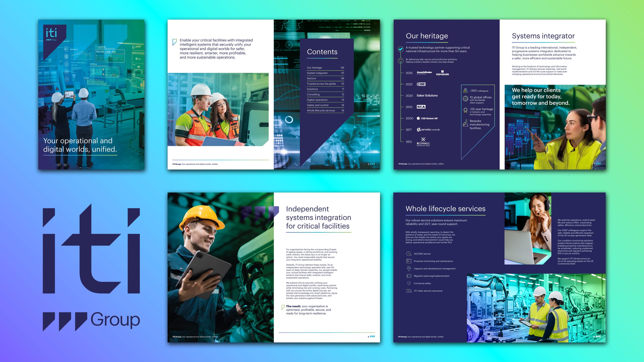Click the brochure cover page thumbnail
The height and width of the screenshot is (362, 644).
tap(91, 95)
